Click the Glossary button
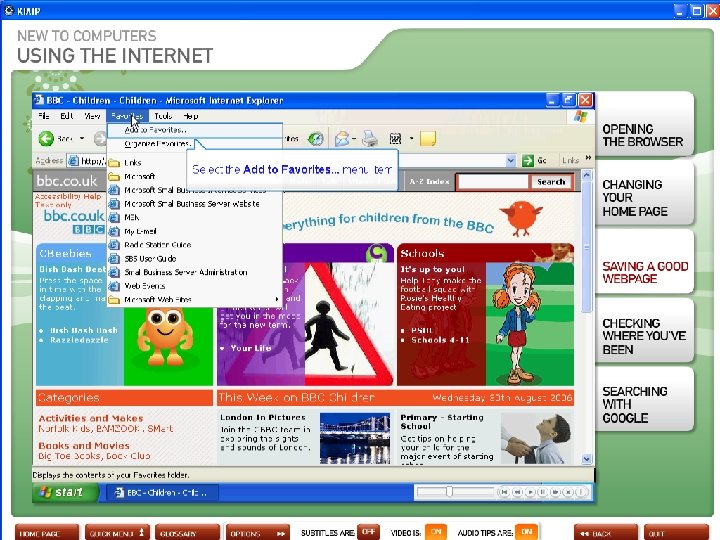720x540 pixels. point(187,533)
